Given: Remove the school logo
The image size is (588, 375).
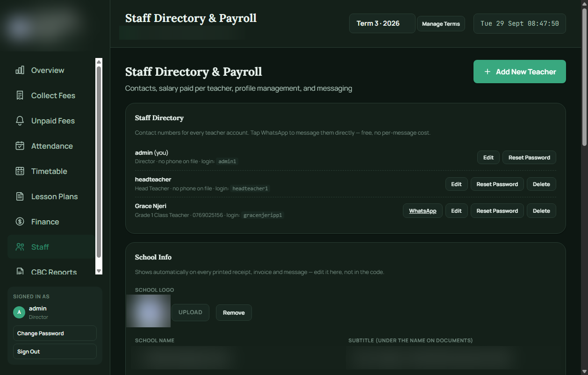Looking at the screenshot, I should tap(234, 312).
